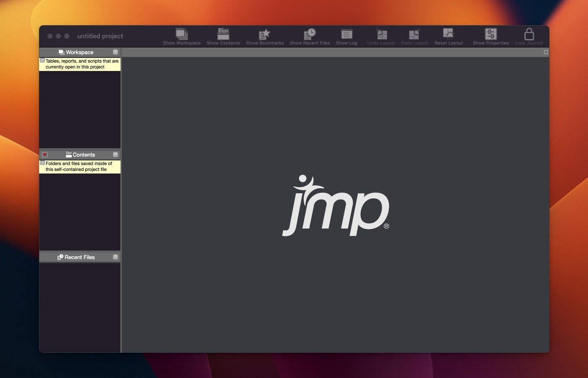Click the 'untitled project' window title
The height and width of the screenshot is (378, 588).
[x=100, y=36]
